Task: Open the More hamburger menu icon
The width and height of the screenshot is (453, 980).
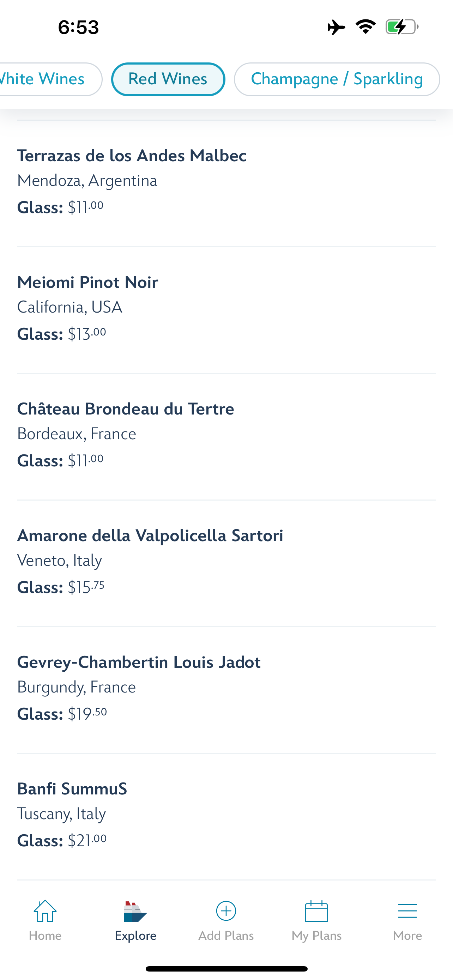Action: 407,912
